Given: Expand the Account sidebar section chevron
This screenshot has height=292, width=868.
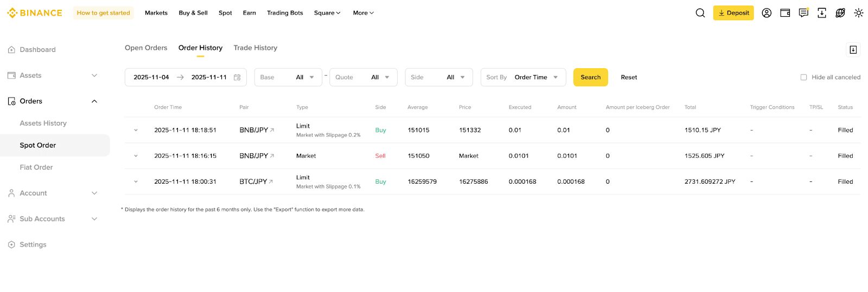Looking at the screenshot, I should (x=94, y=193).
